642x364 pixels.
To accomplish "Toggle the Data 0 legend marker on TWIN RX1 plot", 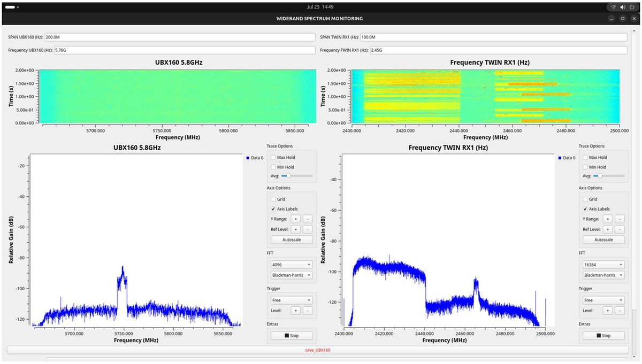I will pos(559,158).
